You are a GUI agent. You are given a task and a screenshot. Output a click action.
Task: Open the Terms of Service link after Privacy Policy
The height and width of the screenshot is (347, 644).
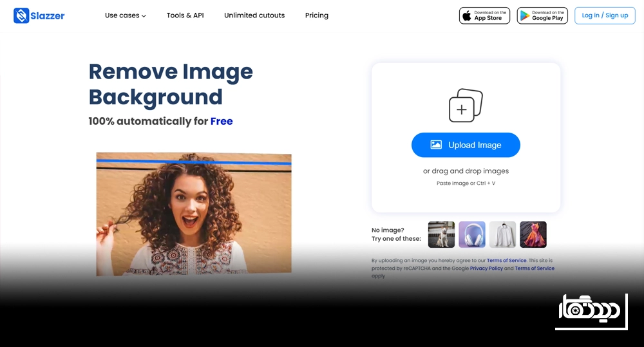pos(535,268)
